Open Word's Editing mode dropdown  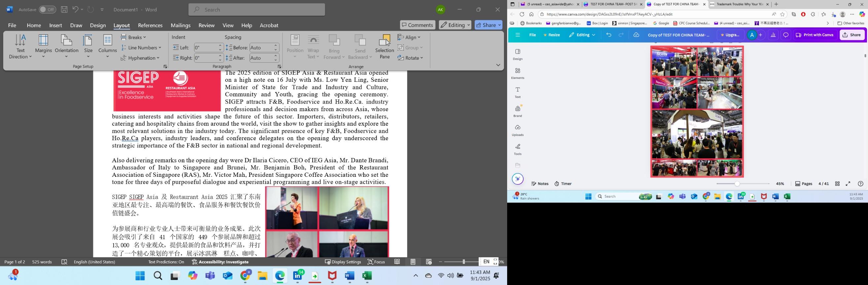click(455, 25)
